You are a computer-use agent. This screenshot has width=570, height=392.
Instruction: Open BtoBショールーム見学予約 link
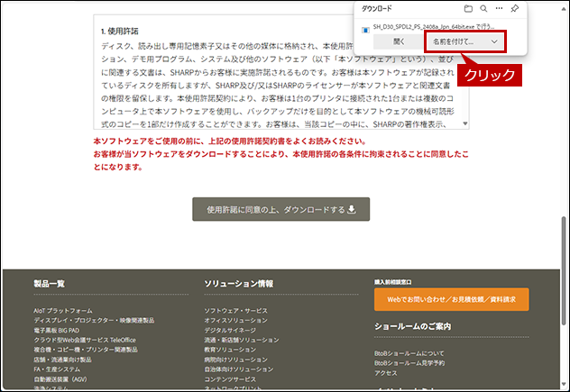click(409, 363)
